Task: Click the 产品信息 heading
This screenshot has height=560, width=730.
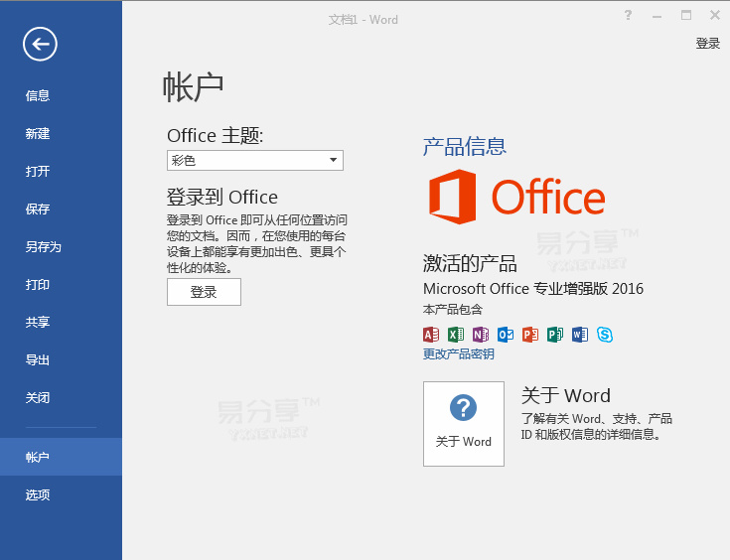Action: (x=464, y=147)
